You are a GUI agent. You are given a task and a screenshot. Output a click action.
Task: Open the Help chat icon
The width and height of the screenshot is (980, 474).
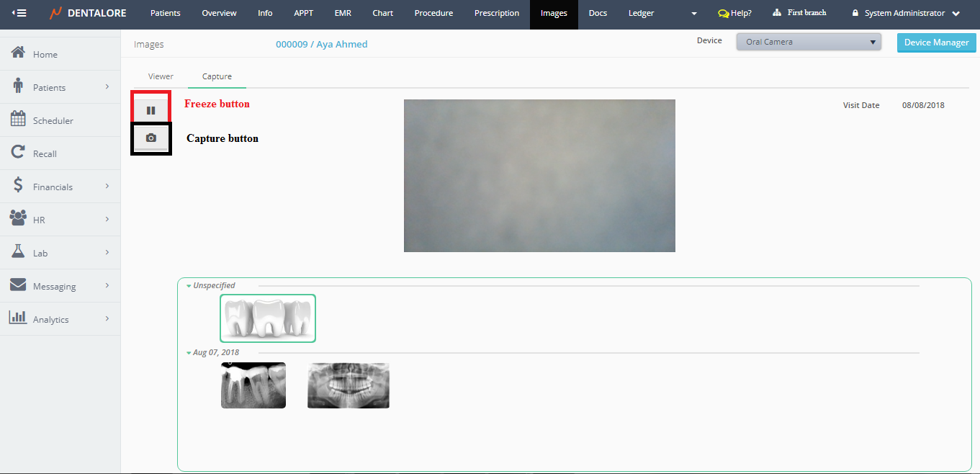(724, 13)
